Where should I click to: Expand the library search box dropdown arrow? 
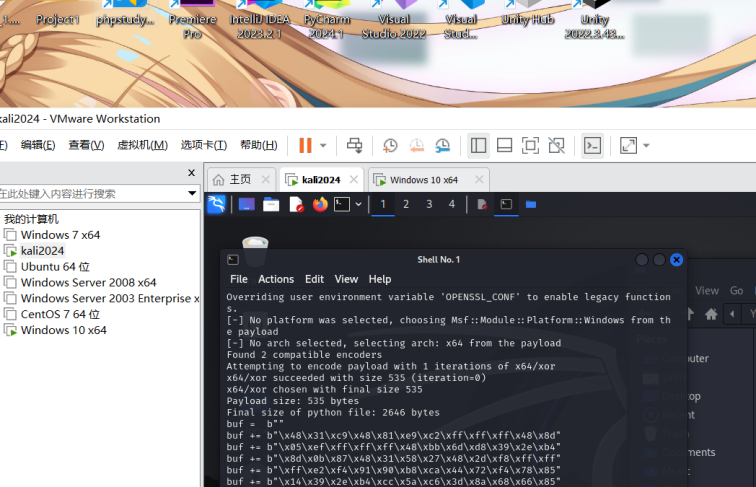click(x=192, y=193)
